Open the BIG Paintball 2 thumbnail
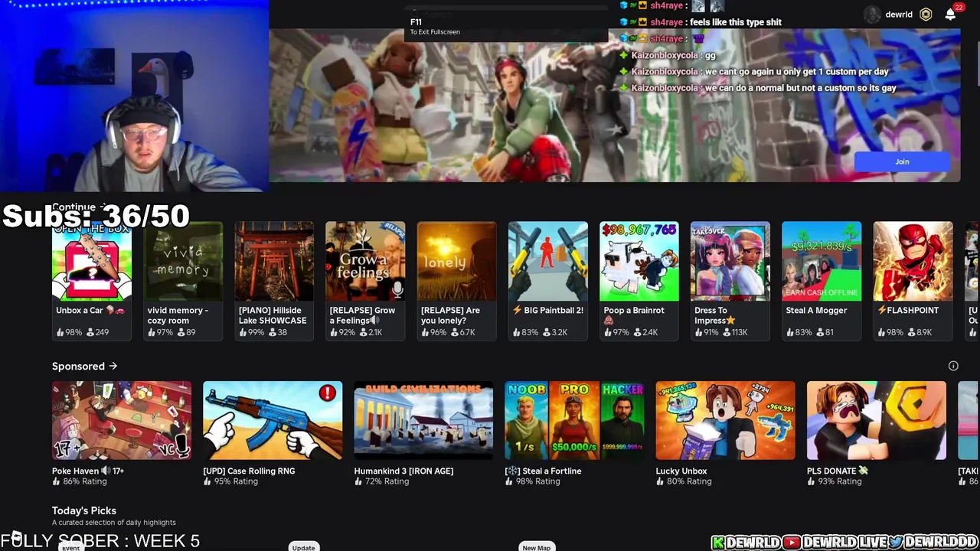The width and height of the screenshot is (980, 551). [x=548, y=261]
